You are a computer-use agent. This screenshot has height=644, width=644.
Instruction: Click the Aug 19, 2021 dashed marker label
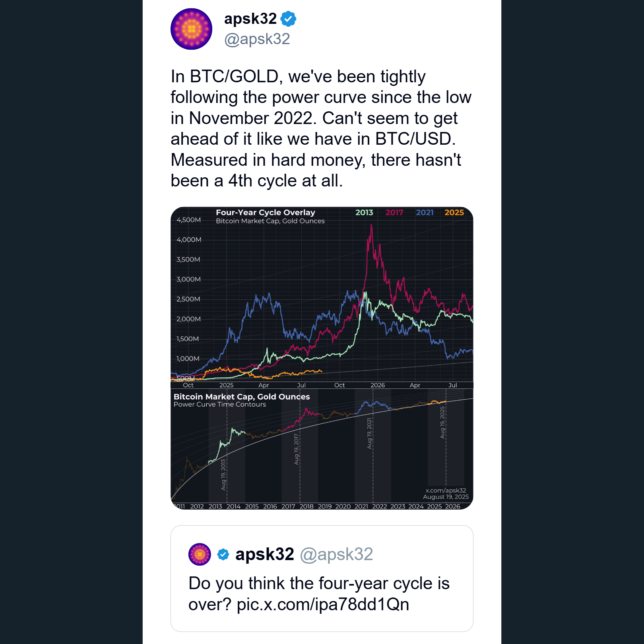[369, 433]
